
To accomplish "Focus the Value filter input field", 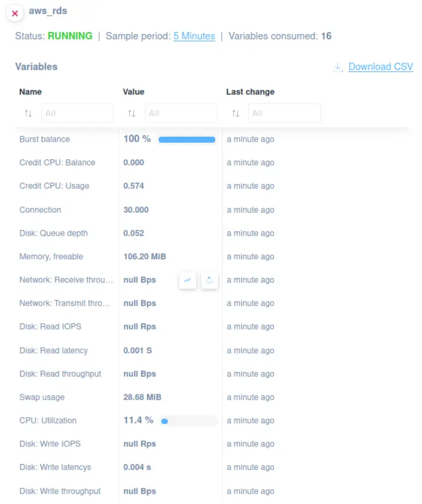I will click(x=181, y=113).
